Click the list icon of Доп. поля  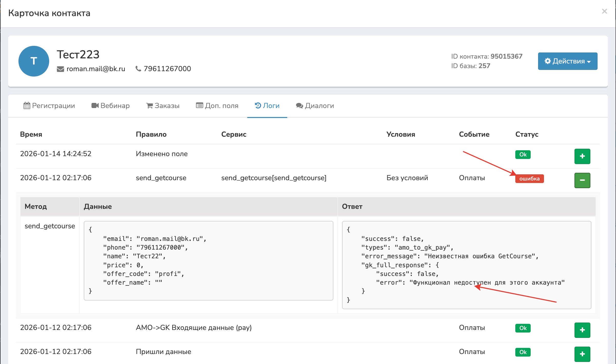tap(199, 105)
